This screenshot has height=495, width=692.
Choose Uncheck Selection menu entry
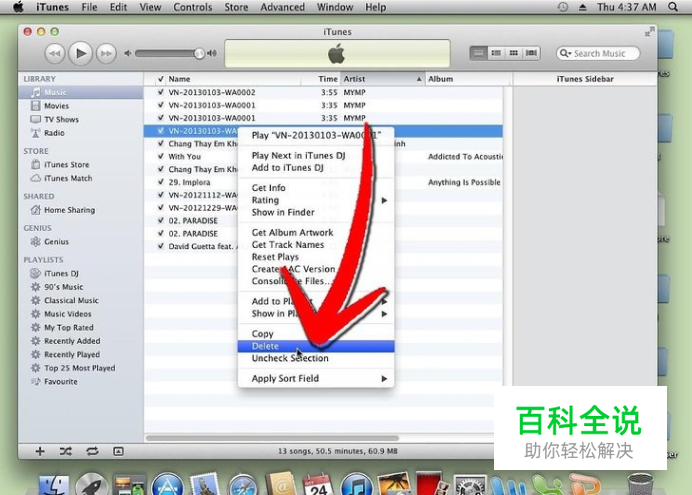coord(316,358)
